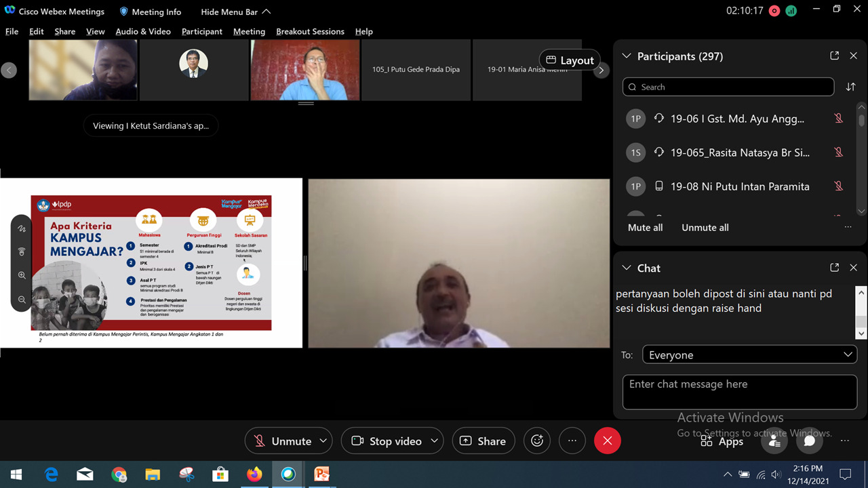
Task: Open the Windows Start menu
Action: click(16, 474)
